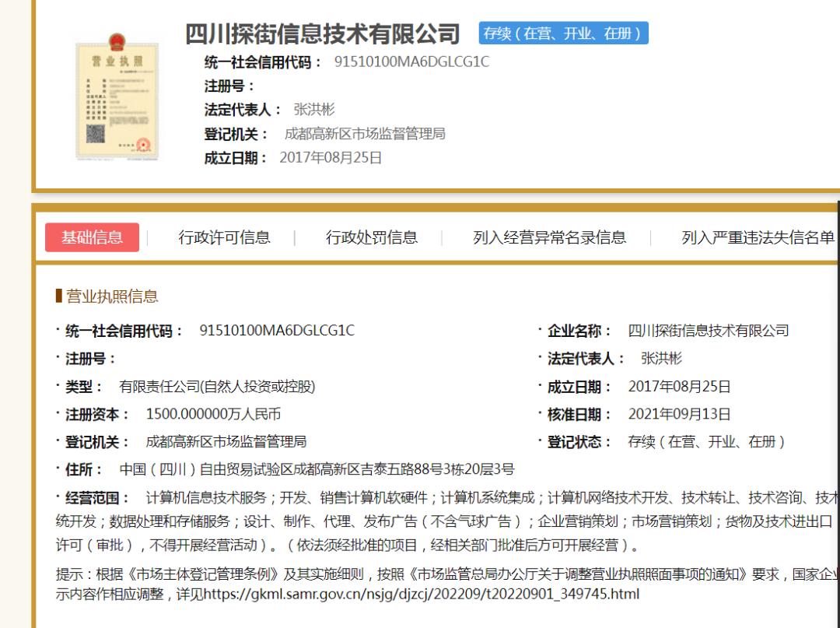Select the 基础信息 tab
840x628 pixels.
[92, 237]
